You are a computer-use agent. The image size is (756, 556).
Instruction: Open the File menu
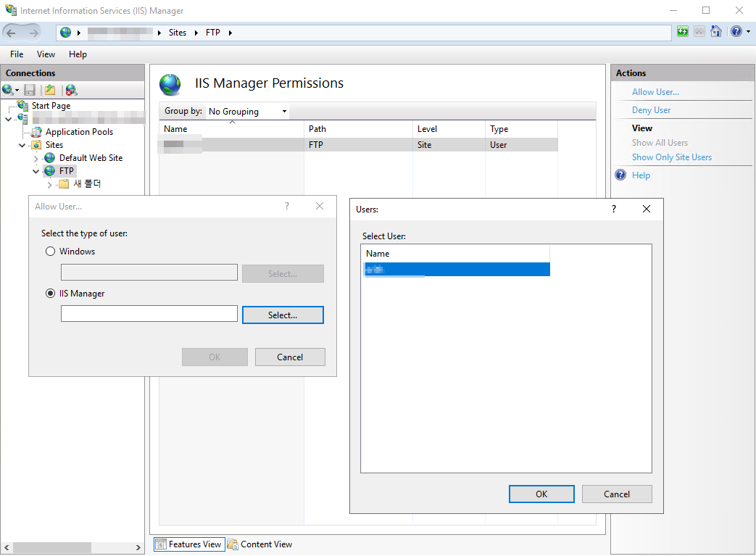click(17, 54)
